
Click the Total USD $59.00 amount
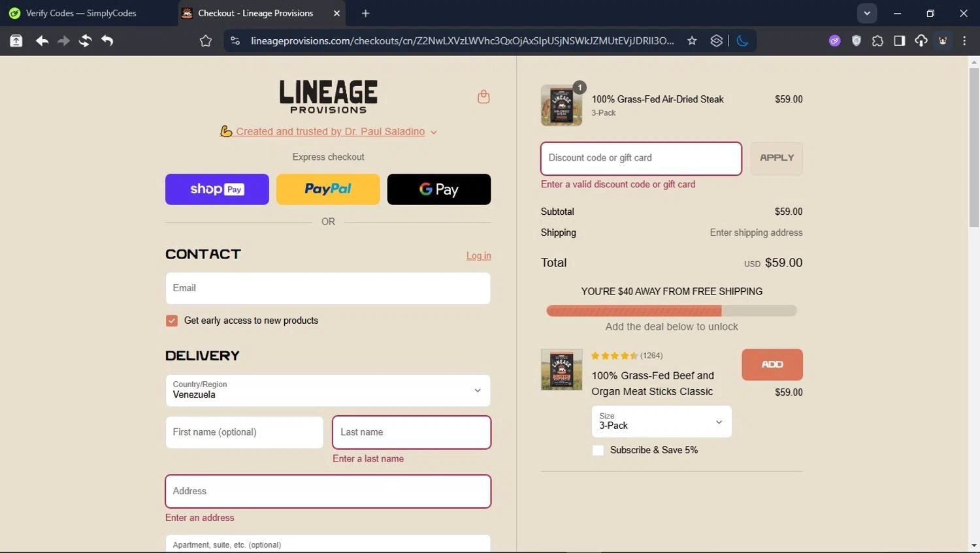(x=773, y=262)
